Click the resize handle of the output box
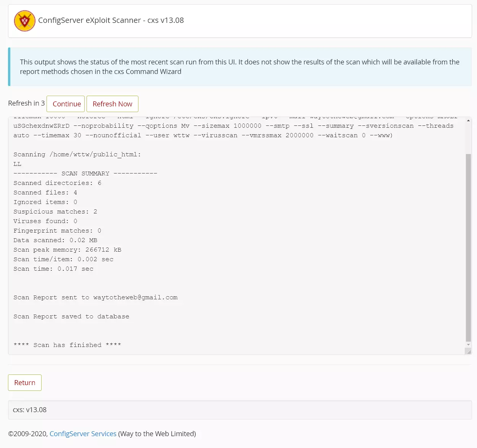The image size is (477, 448). [469, 352]
